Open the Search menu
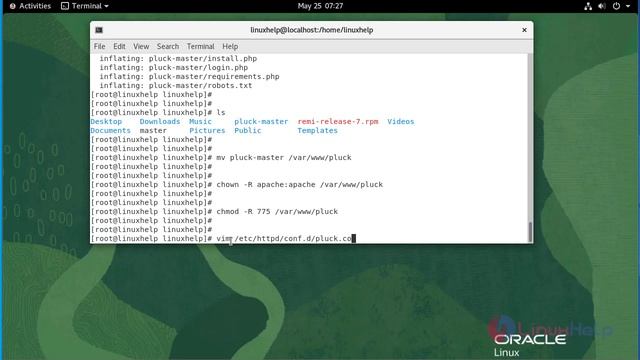 coord(168,47)
